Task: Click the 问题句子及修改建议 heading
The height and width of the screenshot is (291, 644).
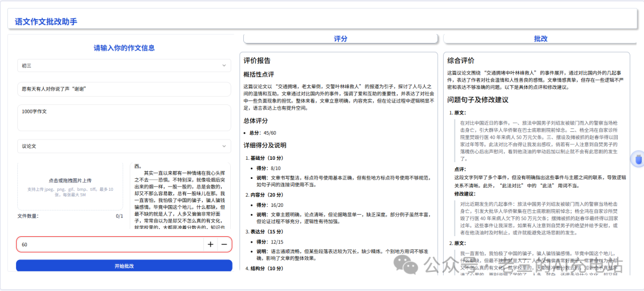Action: 478,100
